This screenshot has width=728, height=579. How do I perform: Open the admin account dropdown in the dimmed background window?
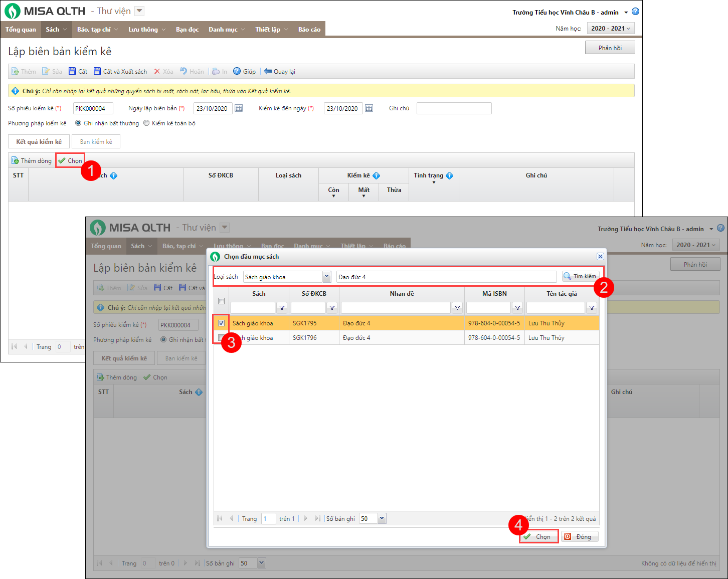tap(711, 229)
